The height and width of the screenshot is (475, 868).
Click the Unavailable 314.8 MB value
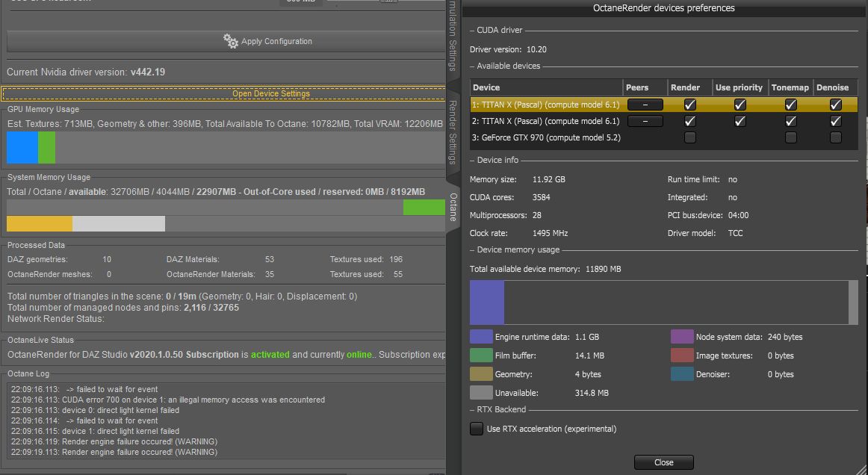tap(592, 393)
